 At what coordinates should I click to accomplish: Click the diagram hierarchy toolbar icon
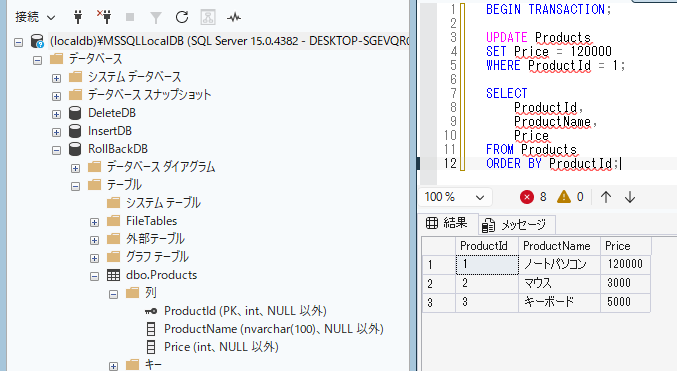(208, 17)
